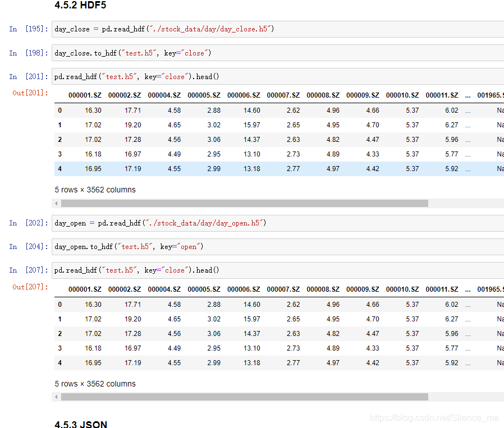Image resolution: width=504 pixels, height=428 pixels.
Task: Click code cell In [201] with head()
Action: pos(278,76)
